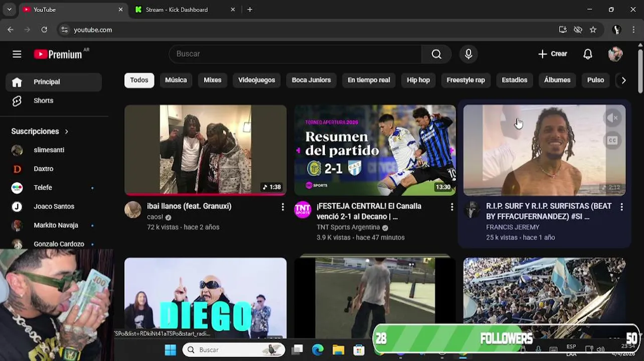
Task: Click the TNT Sports Argentina channel name
Action: [x=348, y=227]
